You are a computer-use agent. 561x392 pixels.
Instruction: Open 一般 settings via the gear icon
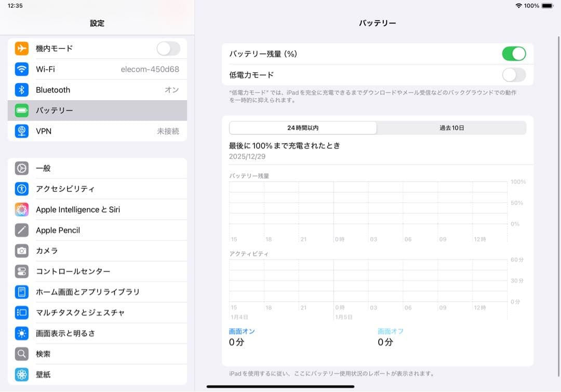(x=21, y=168)
